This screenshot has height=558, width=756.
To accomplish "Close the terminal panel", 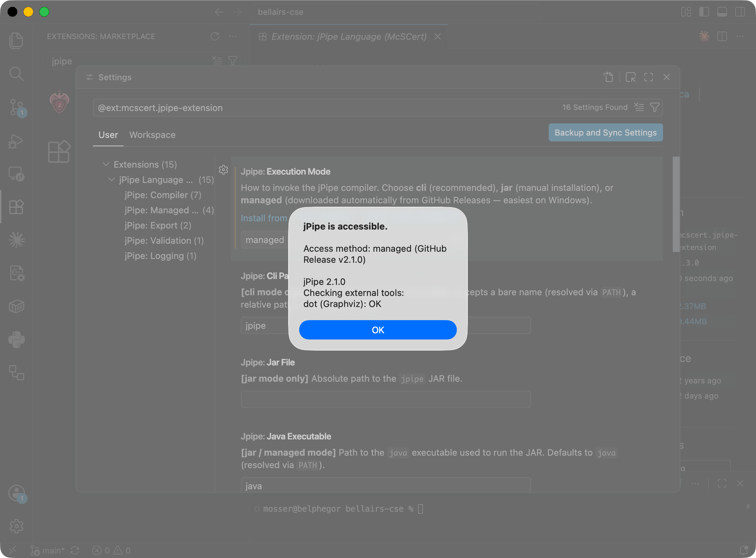I will (740, 483).
